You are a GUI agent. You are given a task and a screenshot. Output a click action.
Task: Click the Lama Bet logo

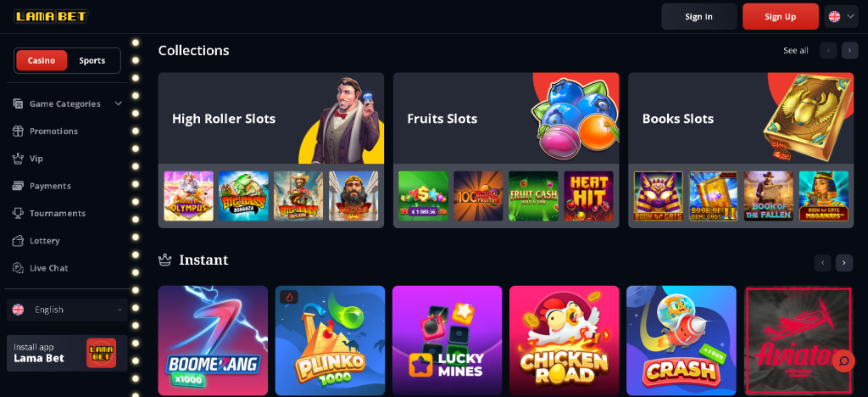[51, 17]
